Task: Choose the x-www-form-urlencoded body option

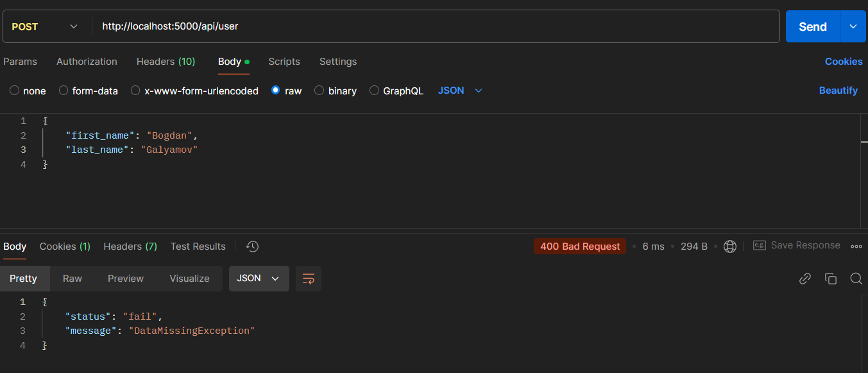Action: point(194,91)
